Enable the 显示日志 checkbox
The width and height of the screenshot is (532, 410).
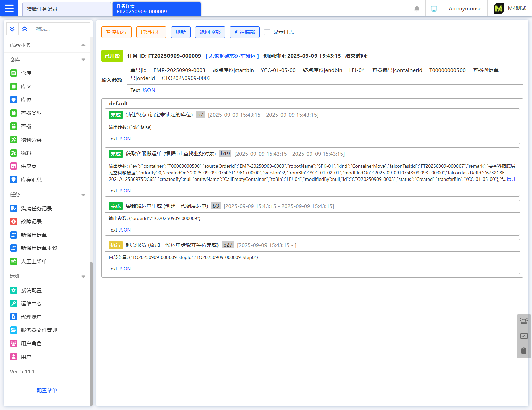(267, 32)
